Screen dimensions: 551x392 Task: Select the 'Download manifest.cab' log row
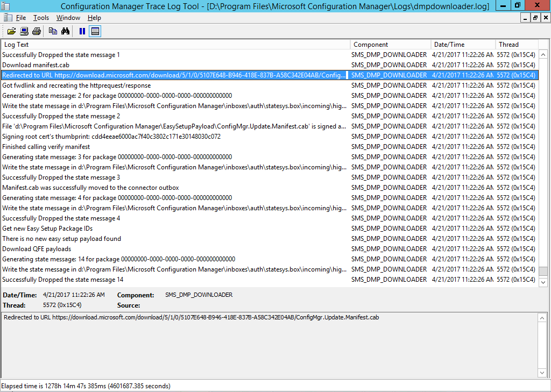269,65
